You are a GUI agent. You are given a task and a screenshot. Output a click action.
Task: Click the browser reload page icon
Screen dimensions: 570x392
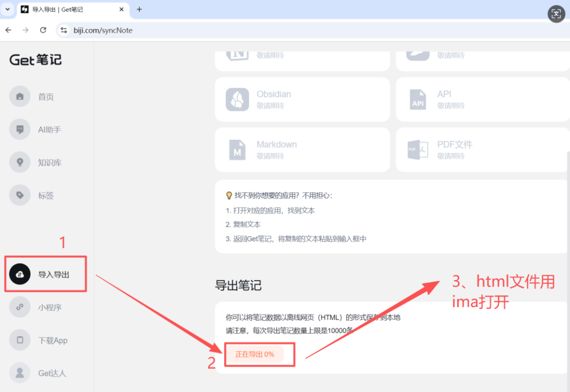(44, 30)
